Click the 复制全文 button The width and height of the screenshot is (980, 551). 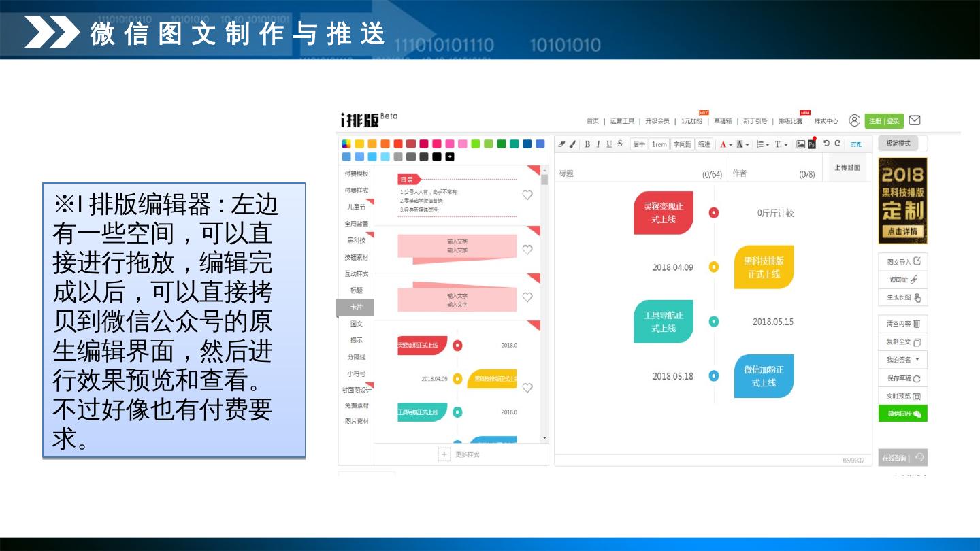[902, 342]
